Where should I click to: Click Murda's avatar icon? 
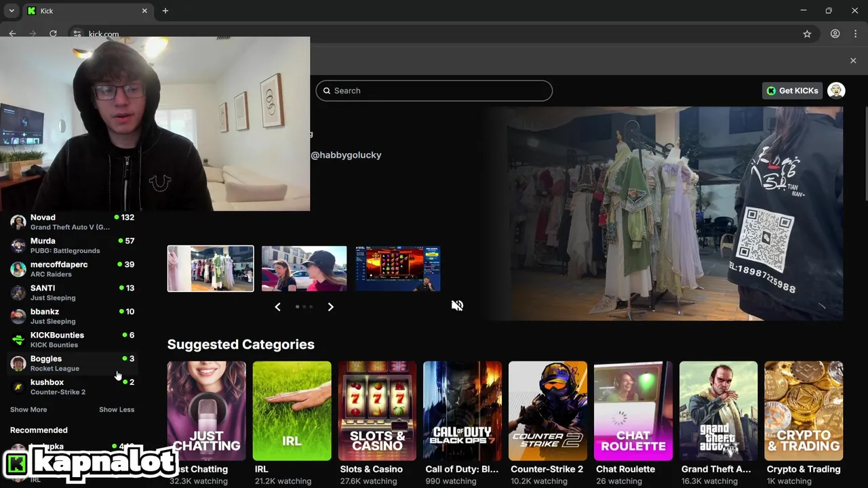pos(18,245)
